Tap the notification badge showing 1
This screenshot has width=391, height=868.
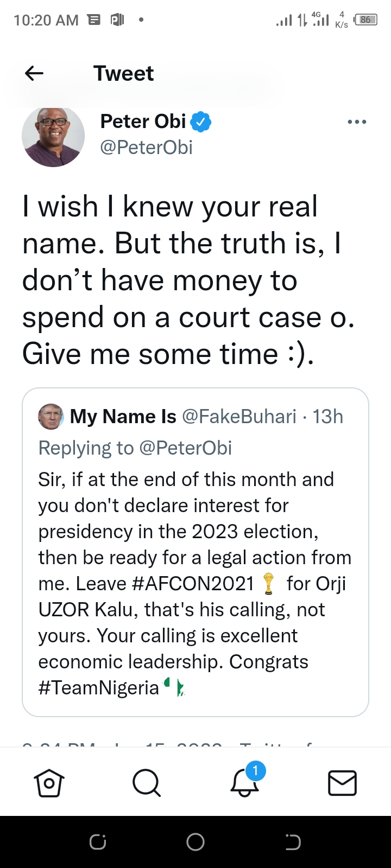coord(255,770)
